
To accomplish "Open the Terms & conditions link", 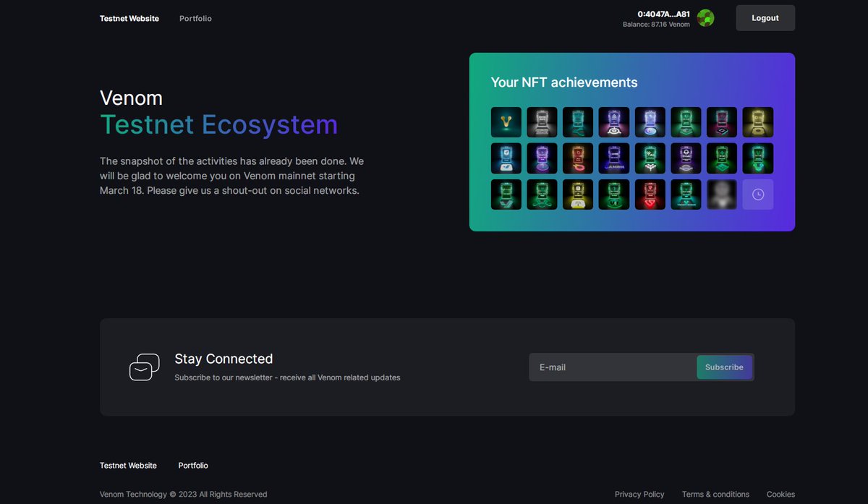I will 715,495.
